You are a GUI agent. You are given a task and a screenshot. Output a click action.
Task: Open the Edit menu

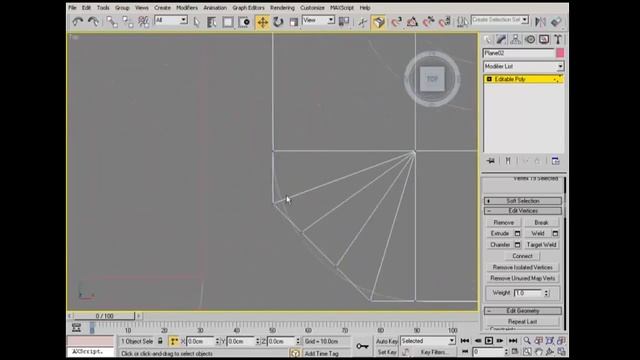click(x=86, y=8)
